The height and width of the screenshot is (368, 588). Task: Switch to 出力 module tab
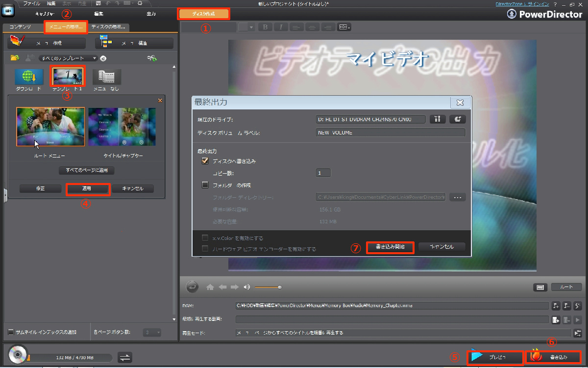coord(151,14)
